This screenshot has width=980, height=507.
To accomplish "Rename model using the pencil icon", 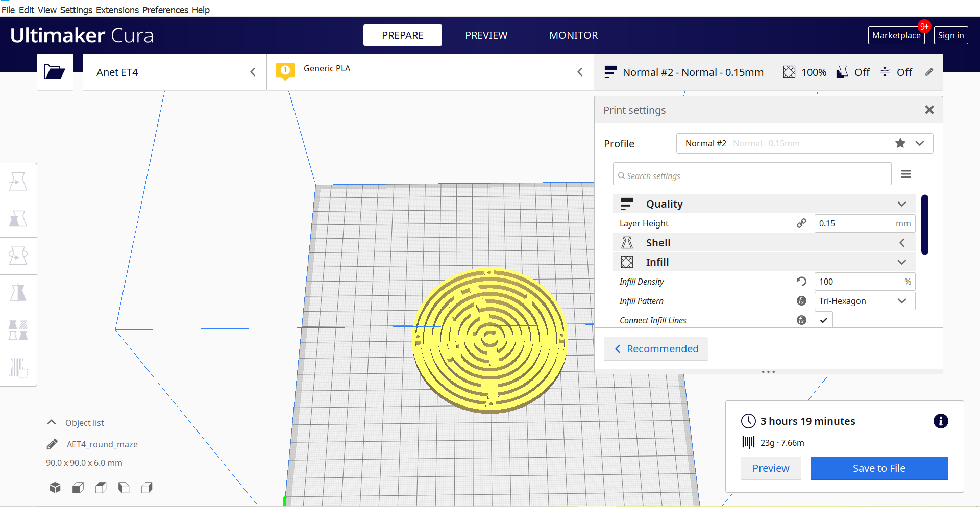I will (52, 443).
